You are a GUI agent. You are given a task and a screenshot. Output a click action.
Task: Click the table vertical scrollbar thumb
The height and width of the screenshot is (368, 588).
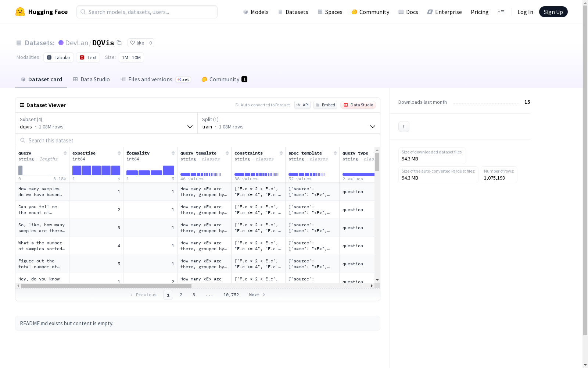tap(377, 162)
